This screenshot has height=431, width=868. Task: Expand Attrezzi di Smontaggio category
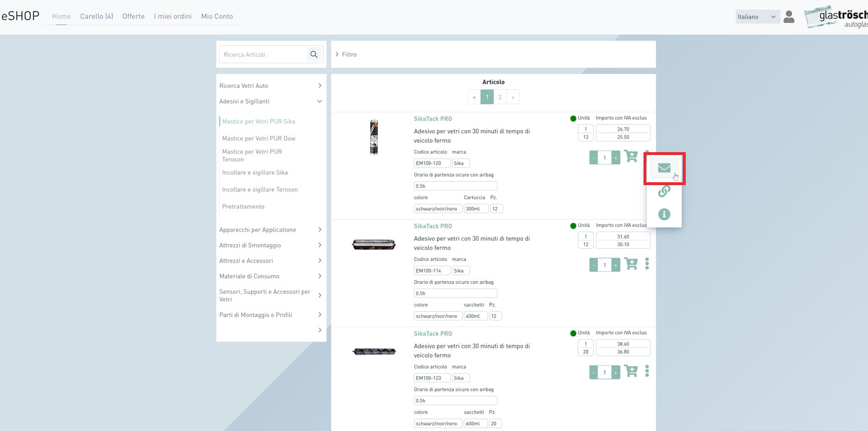[x=271, y=245]
